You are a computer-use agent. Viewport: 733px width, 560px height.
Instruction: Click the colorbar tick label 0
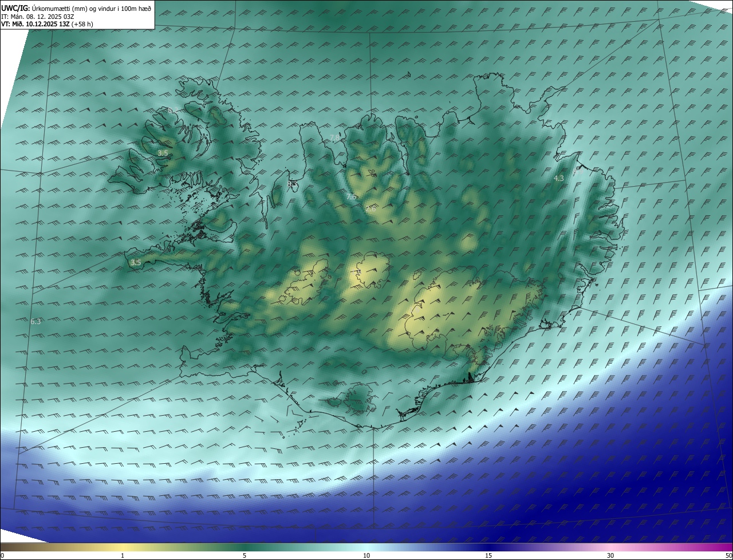tap(2, 555)
